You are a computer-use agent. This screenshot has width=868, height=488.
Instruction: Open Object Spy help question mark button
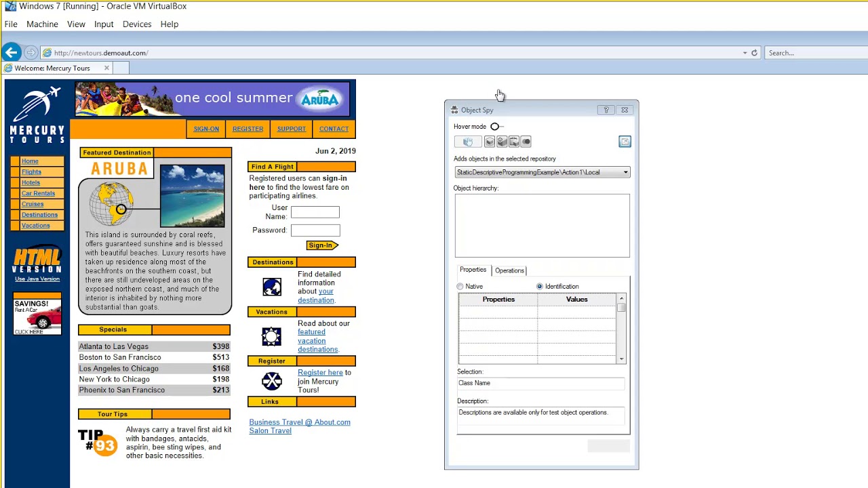point(606,110)
